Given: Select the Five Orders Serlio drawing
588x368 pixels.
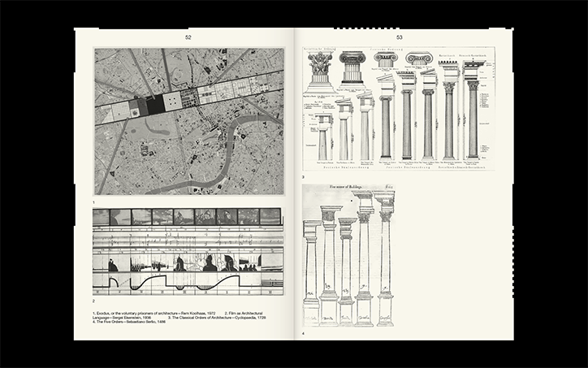Looking at the screenshot, I should (x=348, y=255).
